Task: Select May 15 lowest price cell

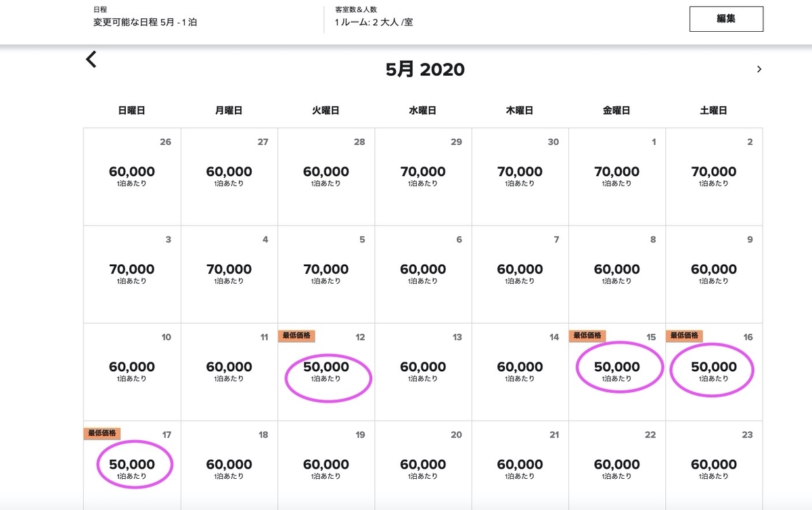Action: point(617,371)
